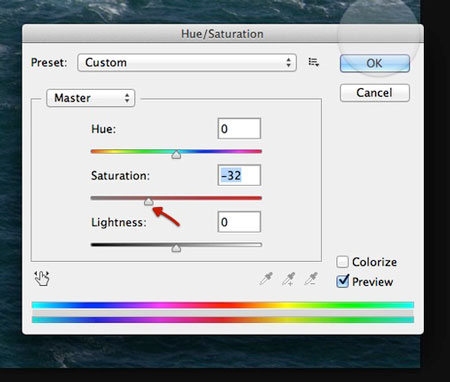Image resolution: width=450 pixels, height=382 pixels.
Task: Click the Lightness slider handle
Action: 176,248
